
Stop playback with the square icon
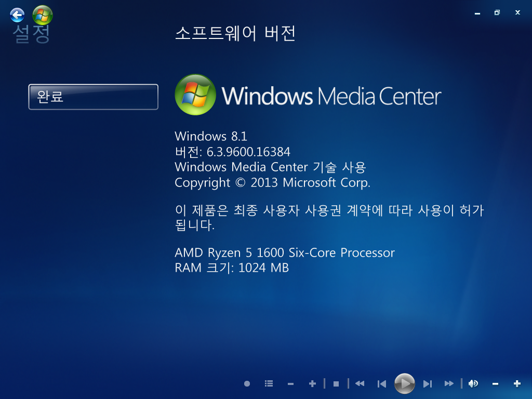[336, 384]
